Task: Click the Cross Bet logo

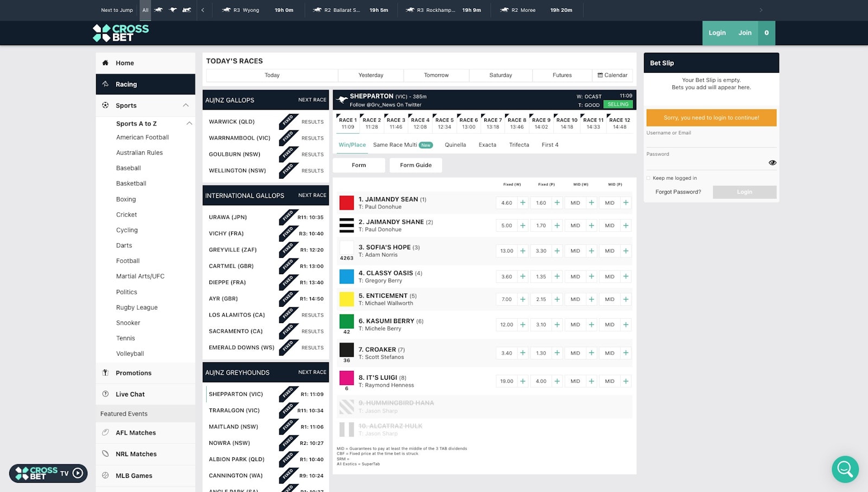Action: [x=121, y=33]
